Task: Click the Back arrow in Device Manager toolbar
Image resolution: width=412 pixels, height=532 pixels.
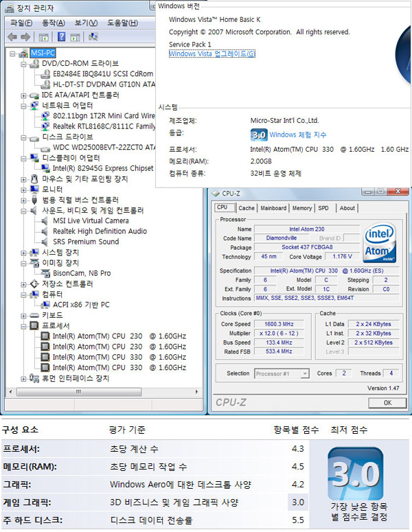Action: pos(12,36)
